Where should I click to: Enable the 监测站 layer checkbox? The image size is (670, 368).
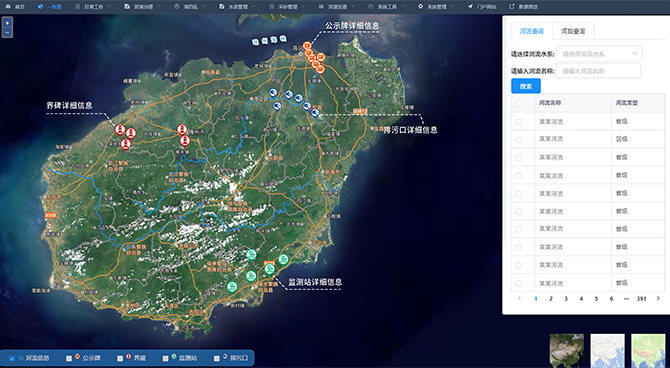point(165,359)
